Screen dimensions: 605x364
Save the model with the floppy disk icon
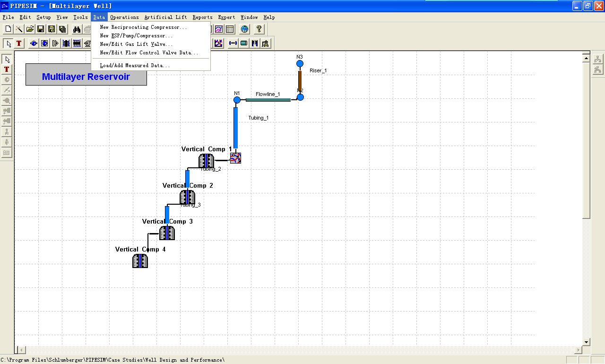point(41,29)
